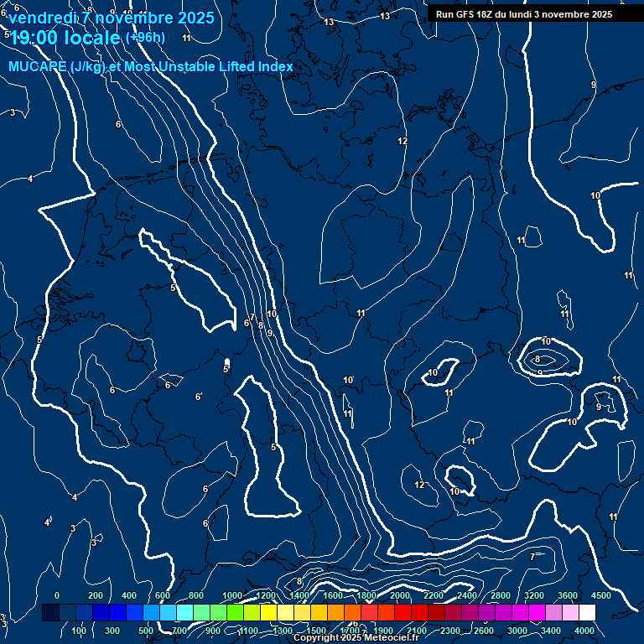Image resolution: width=644 pixels, height=644 pixels.
Task: Select the cyan 700–800 legend swatch
Action: tap(184, 612)
